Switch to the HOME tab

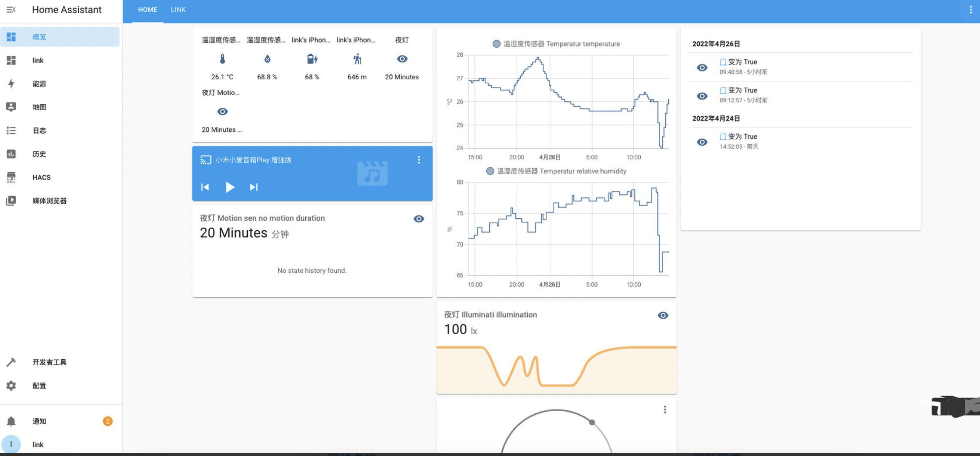[148, 10]
